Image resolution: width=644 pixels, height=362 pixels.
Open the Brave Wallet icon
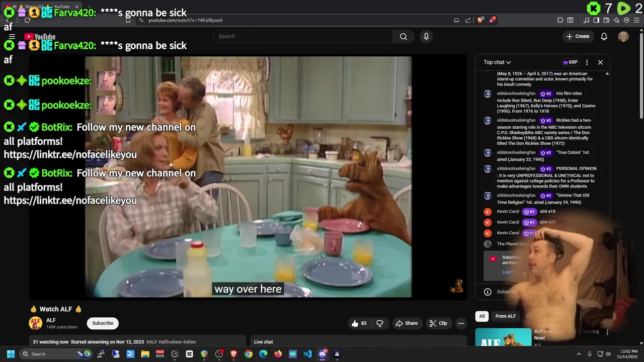coord(606,20)
